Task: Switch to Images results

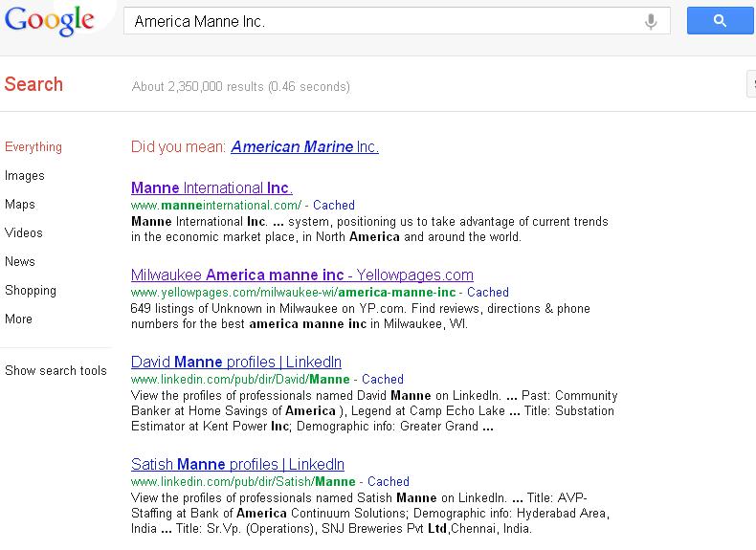Action: 25,175
